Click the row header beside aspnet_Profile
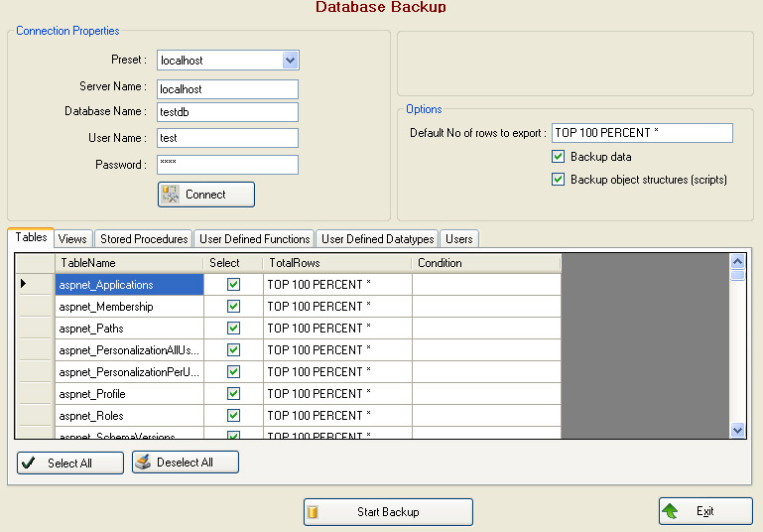763x532 pixels. (x=35, y=393)
